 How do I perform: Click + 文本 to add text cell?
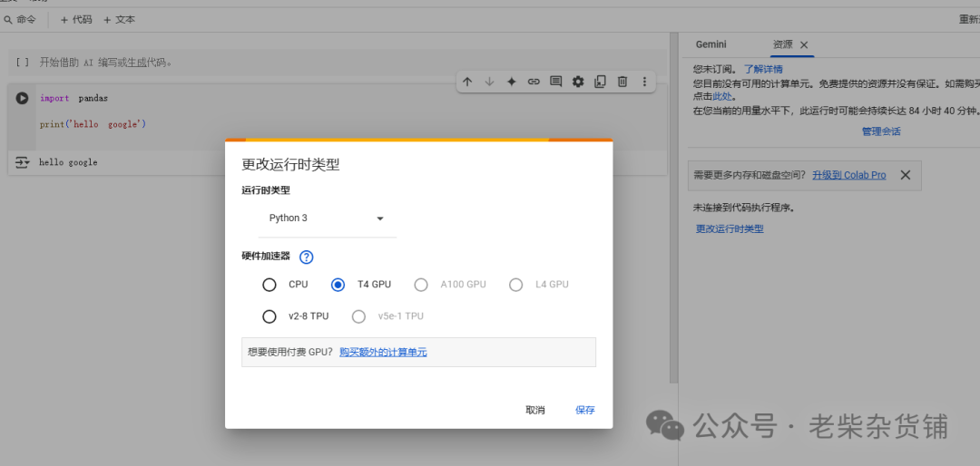click(x=119, y=19)
